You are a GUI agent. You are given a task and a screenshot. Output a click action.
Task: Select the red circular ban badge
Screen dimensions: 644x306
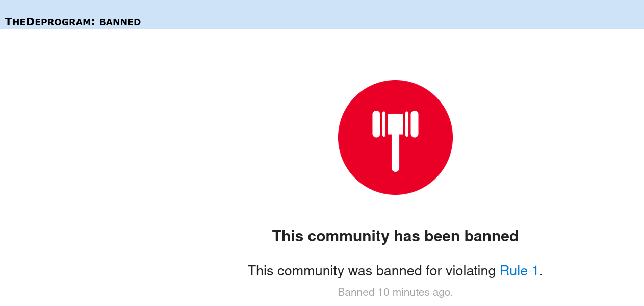coord(395,137)
